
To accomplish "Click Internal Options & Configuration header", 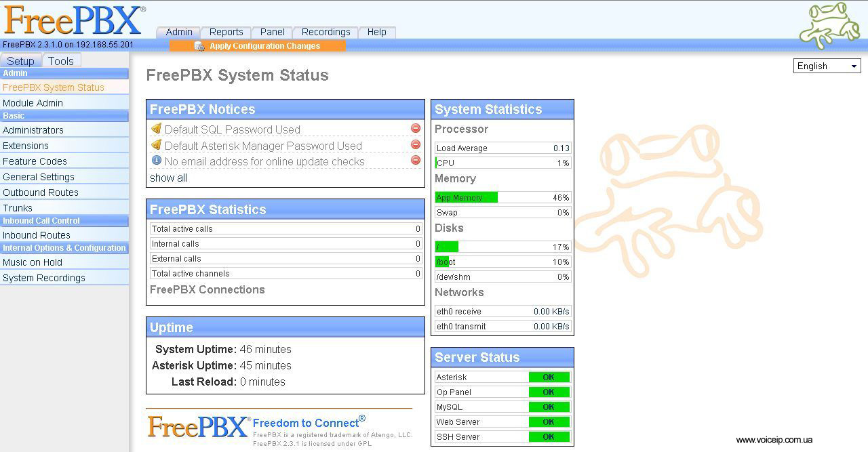I will coord(64,248).
